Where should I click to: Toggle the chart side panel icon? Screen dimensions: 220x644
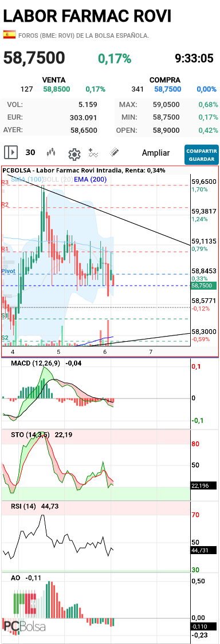tap(11, 152)
